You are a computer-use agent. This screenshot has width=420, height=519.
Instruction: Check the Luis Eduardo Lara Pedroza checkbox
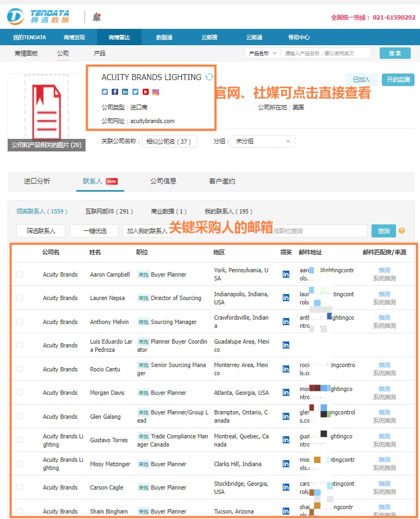pyautogui.click(x=20, y=345)
